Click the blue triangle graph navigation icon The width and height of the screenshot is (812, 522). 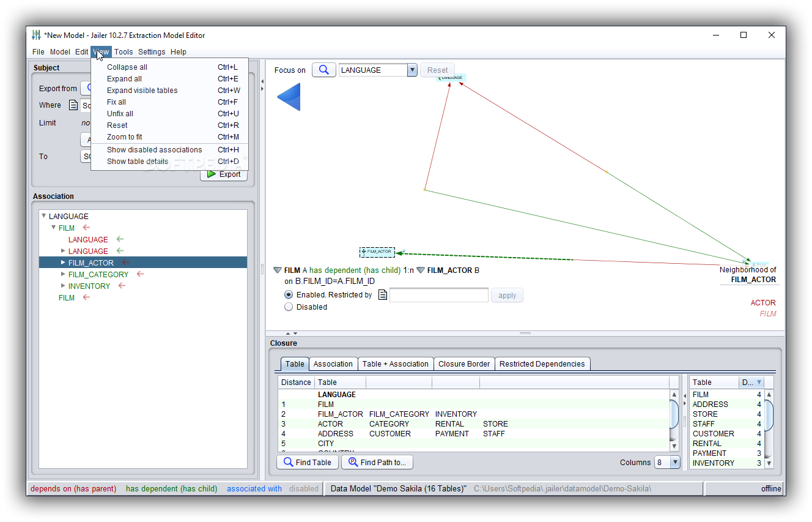tap(289, 97)
